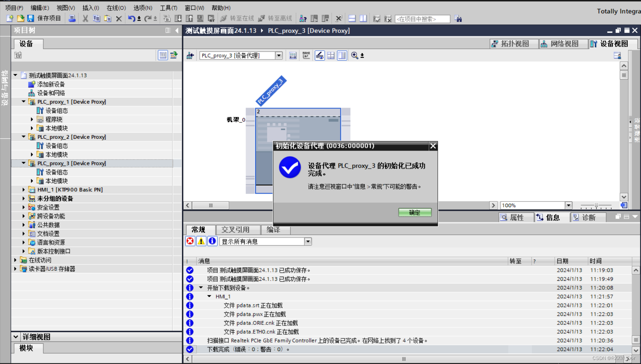This screenshot has height=364, width=641.
Task: Click the Upload from device icon
Action: click(189, 18)
